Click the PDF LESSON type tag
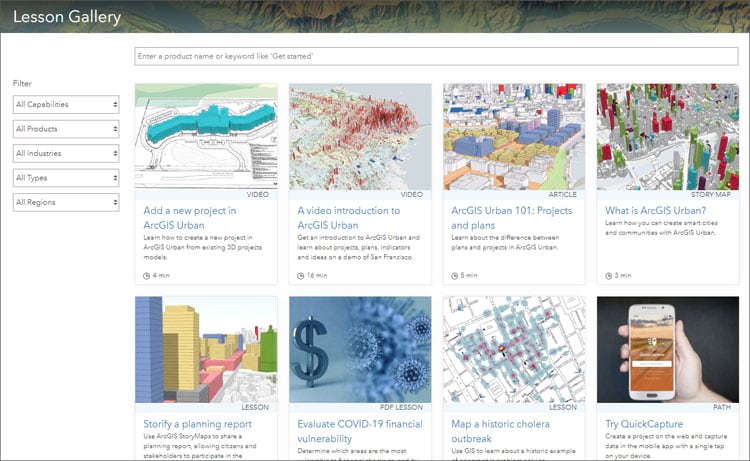The width and height of the screenshot is (750, 461). point(401,407)
